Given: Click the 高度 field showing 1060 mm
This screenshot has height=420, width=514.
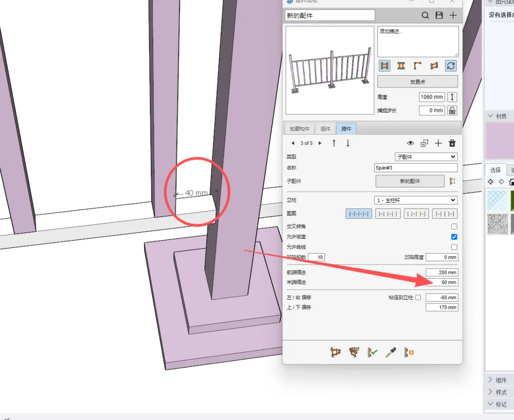Looking at the screenshot, I should click(x=432, y=97).
